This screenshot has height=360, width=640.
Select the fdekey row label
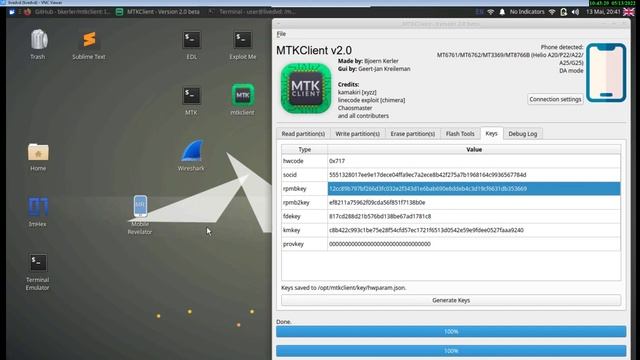click(304, 216)
